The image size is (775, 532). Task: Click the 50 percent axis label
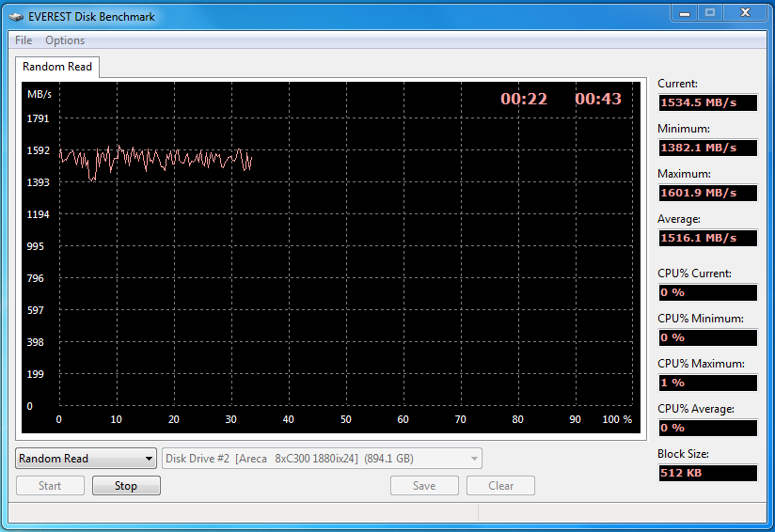[x=346, y=419]
